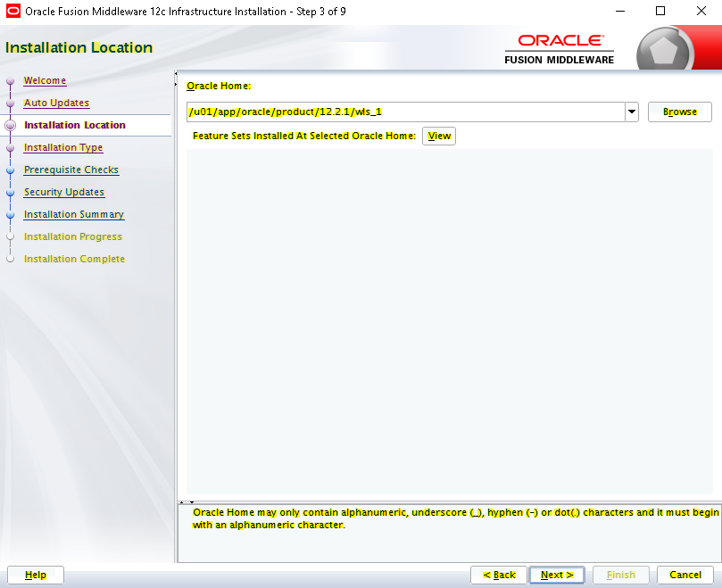Collapse the left navigation pane arrow
Viewport: 722px width, 588px height.
coord(176,74)
